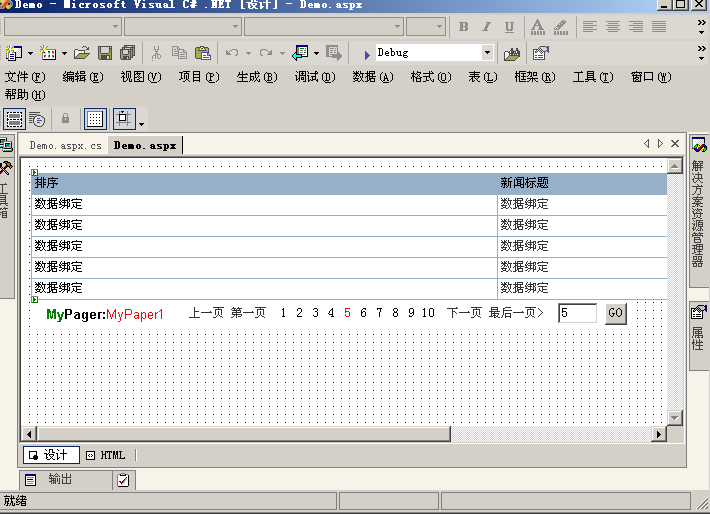
Task: Toggle the Snap to Grid button
Action: tap(124, 119)
